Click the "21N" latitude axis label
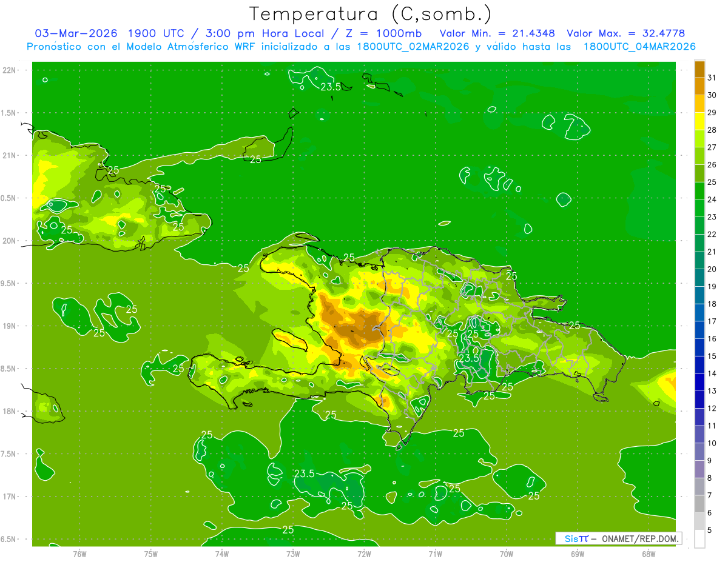Image resolution: width=728 pixels, height=562 pixels. click(10, 156)
